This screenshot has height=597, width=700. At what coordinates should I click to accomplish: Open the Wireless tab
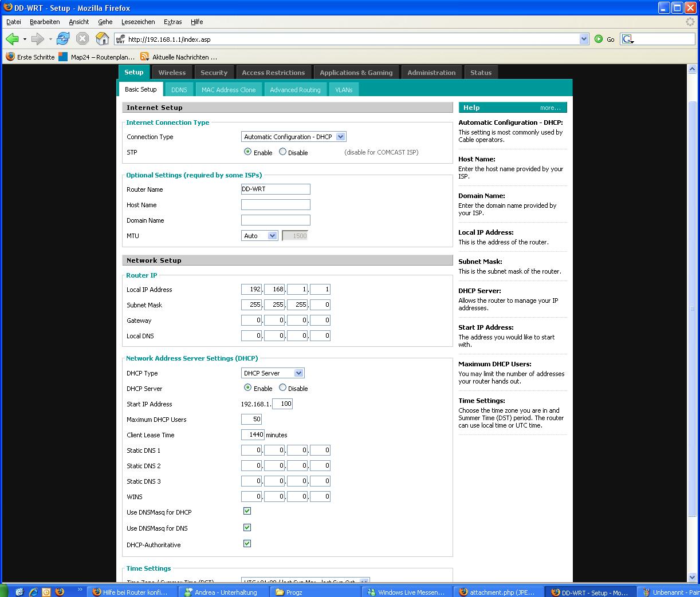coord(172,73)
